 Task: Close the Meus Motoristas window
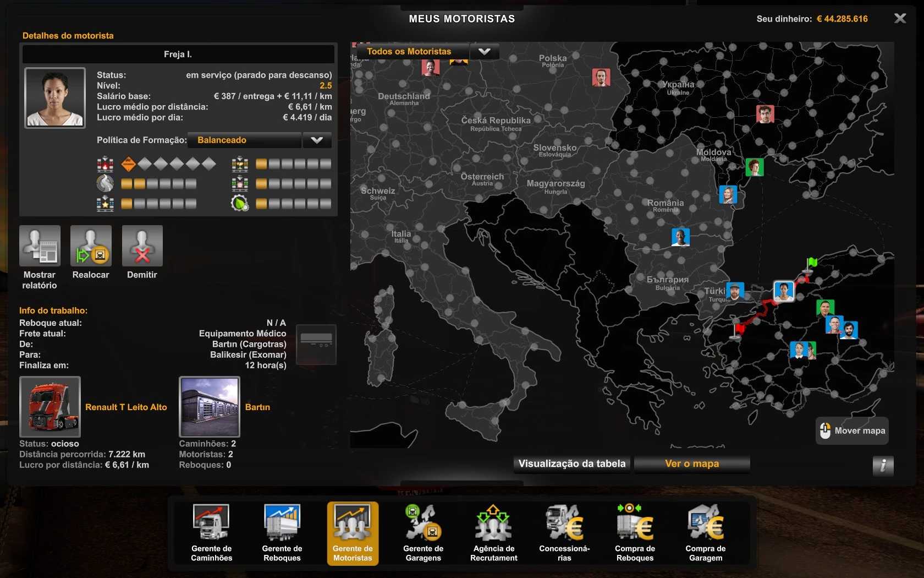[900, 19]
